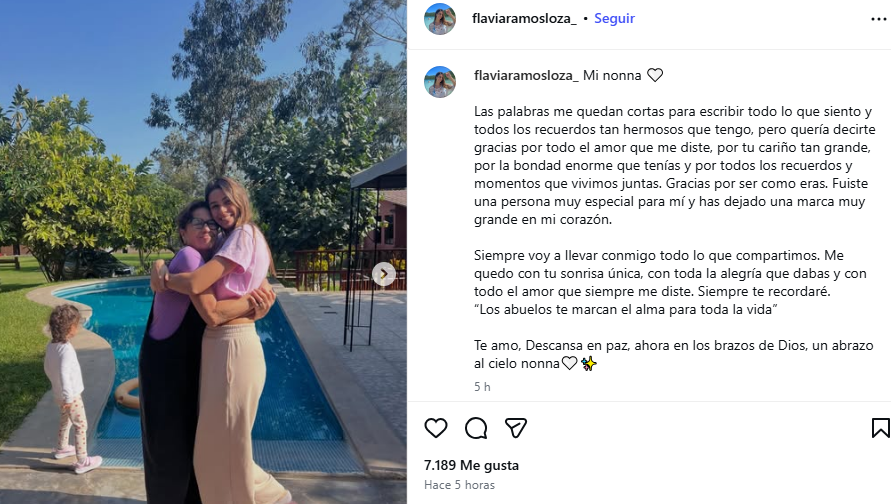Open the three-dot more options menu

[x=878, y=19]
